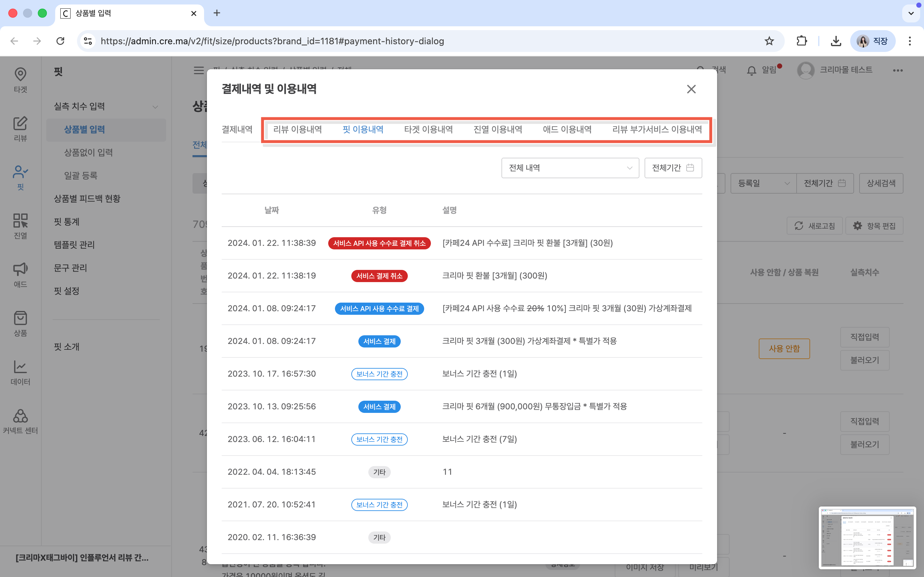Bookmark the page with the star icon
Image resolution: width=924 pixels, height=577 pixels.
pos(769,41)
